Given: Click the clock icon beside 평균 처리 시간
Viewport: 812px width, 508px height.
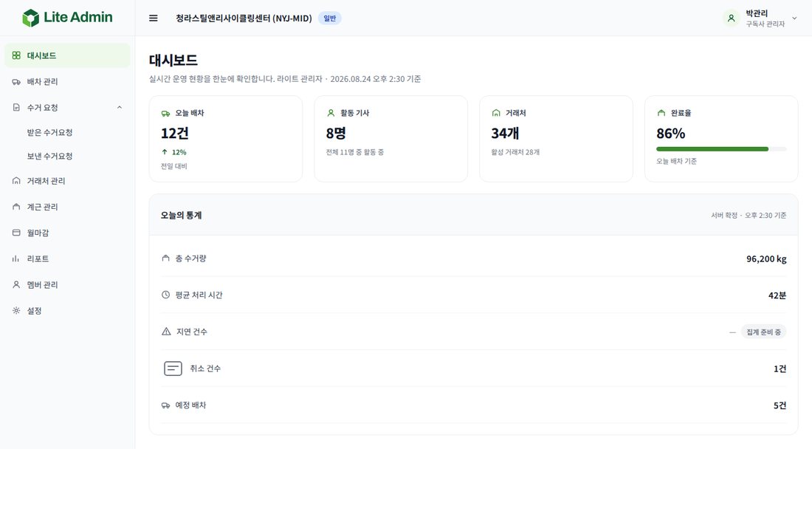Looking at the screenshot, I should point(165,295).
